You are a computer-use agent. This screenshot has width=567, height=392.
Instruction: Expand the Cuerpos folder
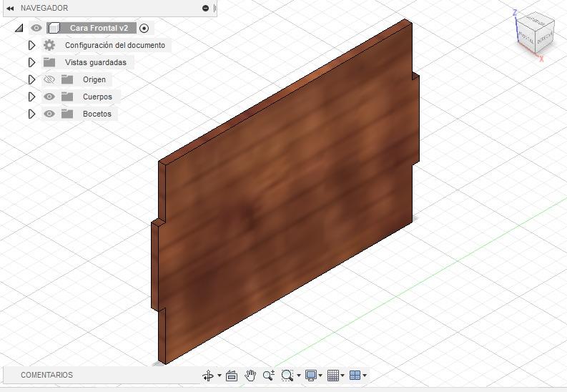click(32, 97)
